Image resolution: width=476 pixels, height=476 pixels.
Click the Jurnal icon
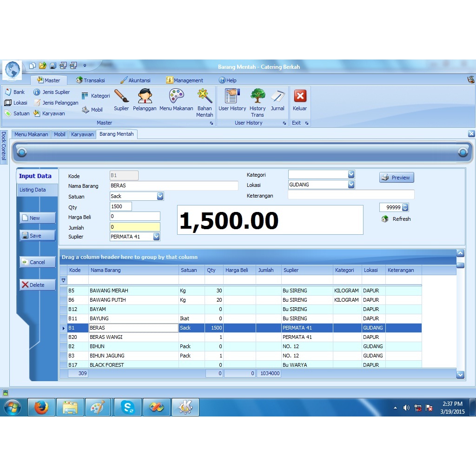coord(278,100)
